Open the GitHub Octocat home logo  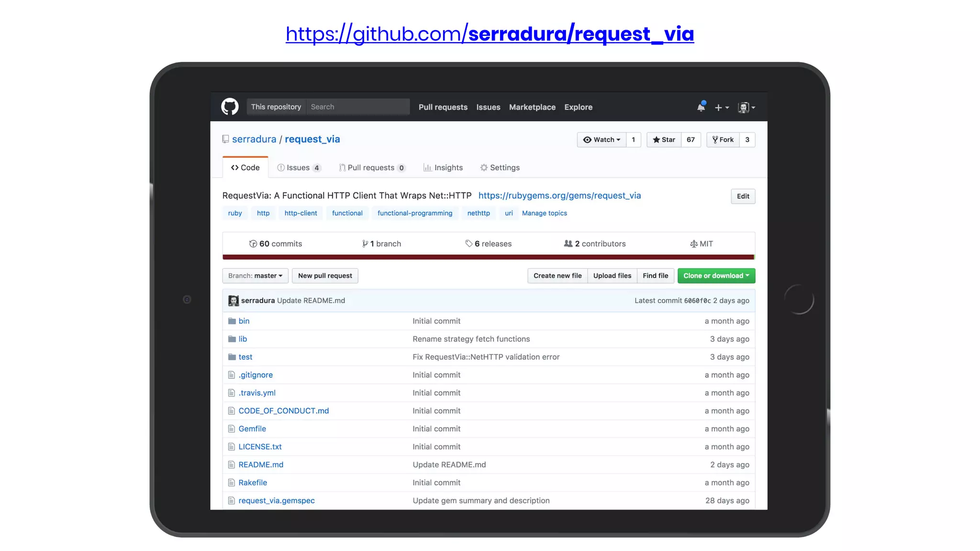pos(230,107)
